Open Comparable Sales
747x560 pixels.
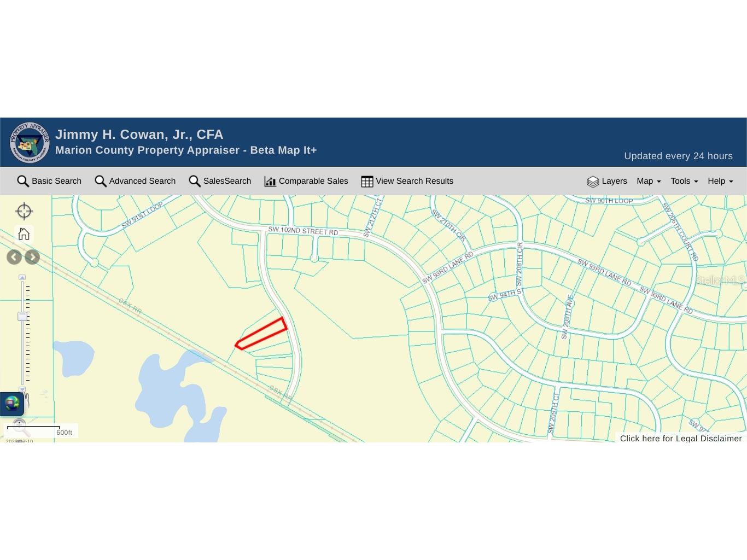coord(306,181)
